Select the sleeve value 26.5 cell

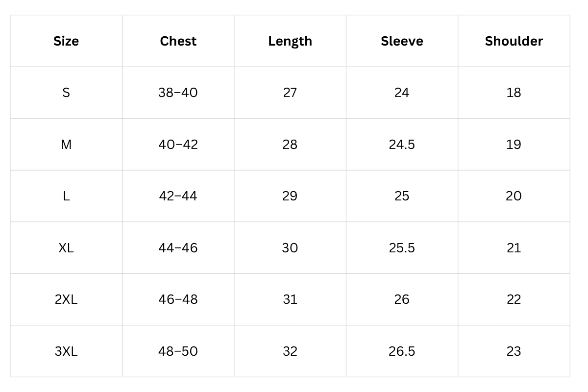[402, 351]
